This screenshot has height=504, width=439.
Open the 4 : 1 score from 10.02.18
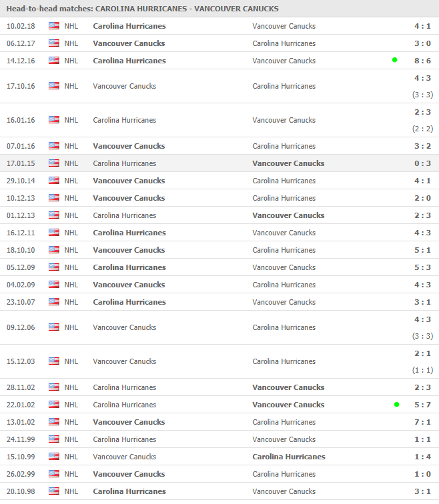422,26
